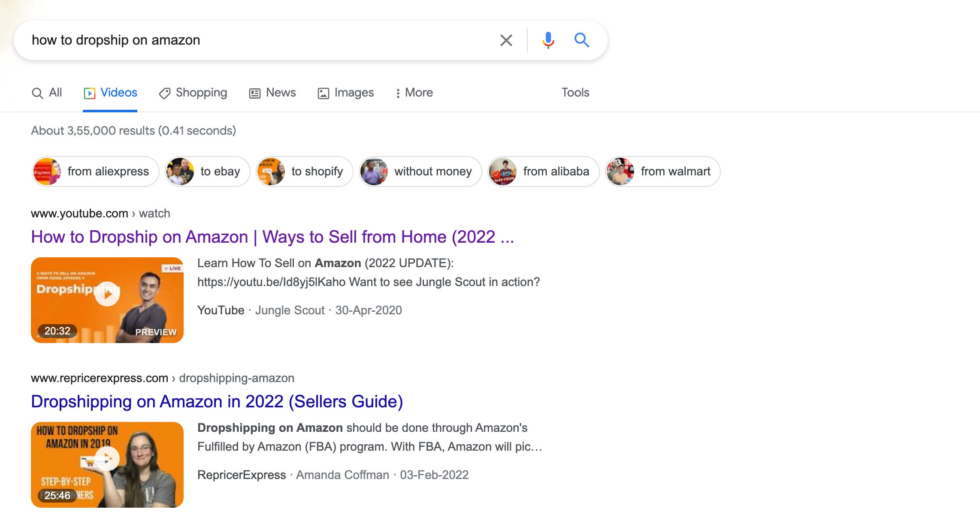Open the Tools filter options
Viewport: 980px width, 530px height.
click(x=575, y=93)
